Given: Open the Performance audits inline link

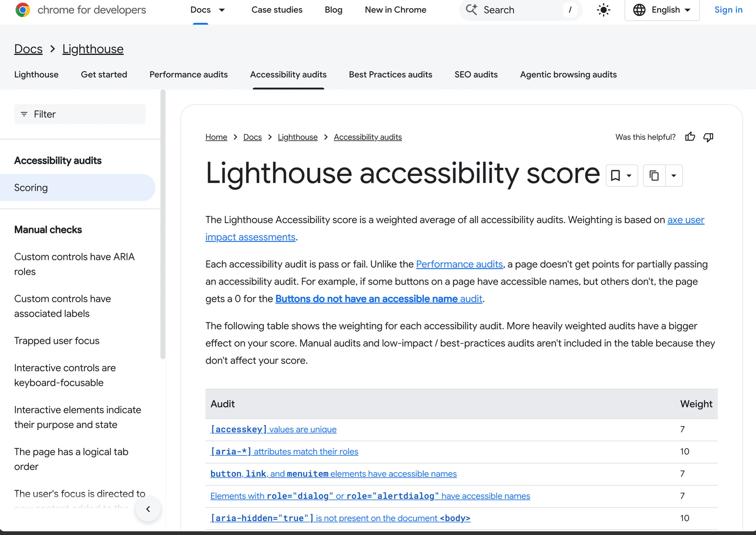Looking at the screenshot, I should (x=459, y=264).
